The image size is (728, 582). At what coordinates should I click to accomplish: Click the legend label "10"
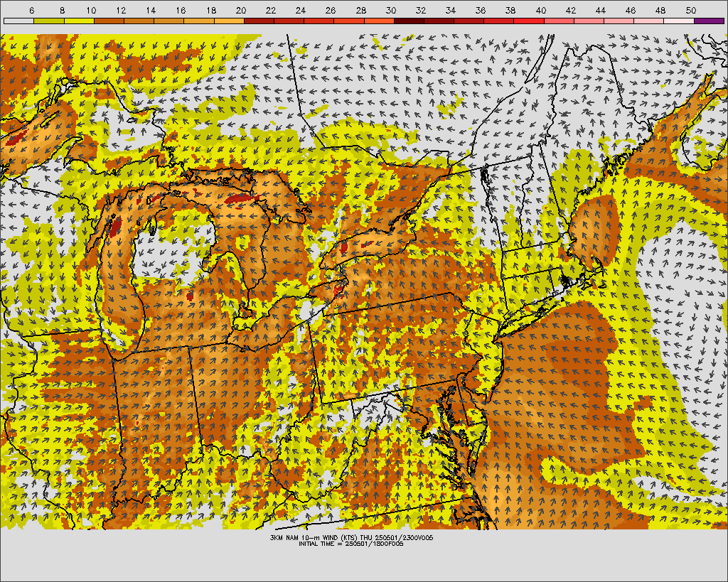point(91,10)
